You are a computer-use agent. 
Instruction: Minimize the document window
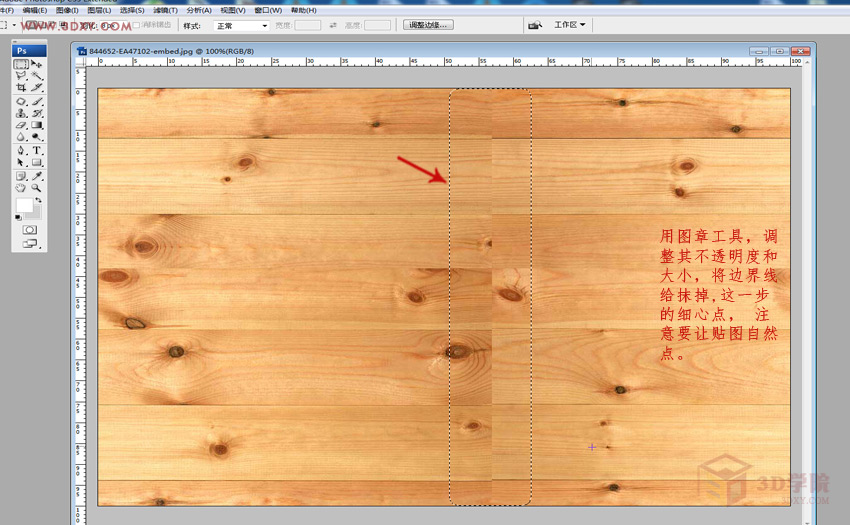[759, 51]
